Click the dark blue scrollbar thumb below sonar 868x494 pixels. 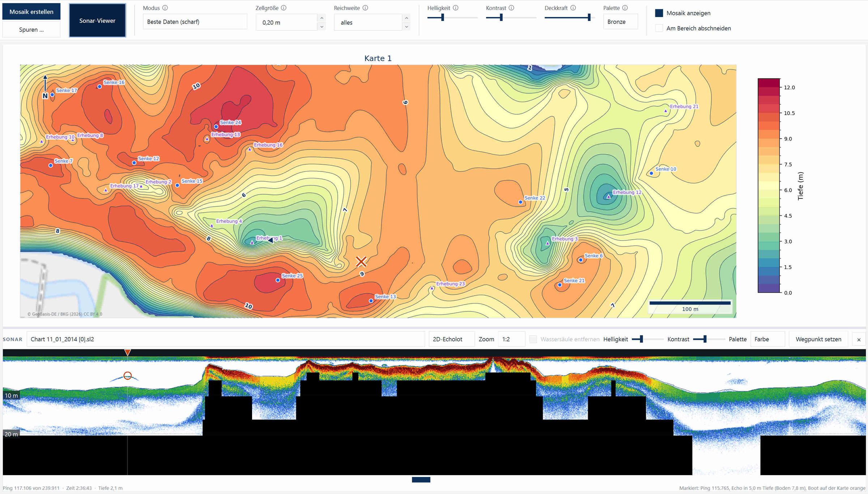point(421,480)
